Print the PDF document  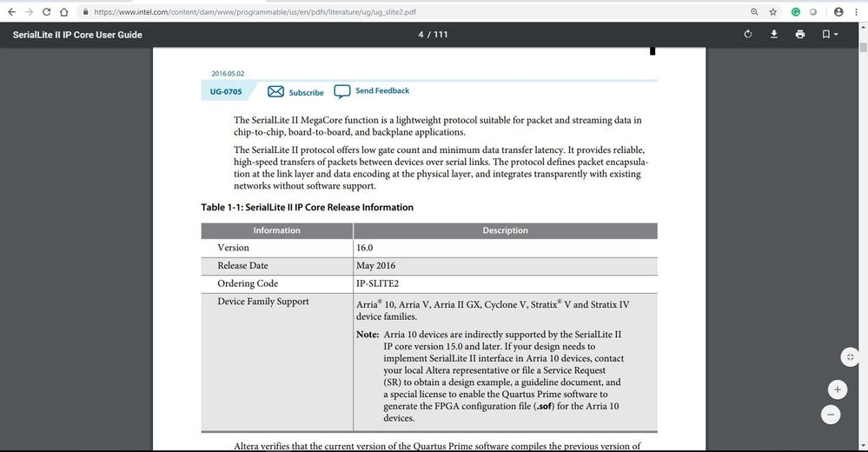800,35
